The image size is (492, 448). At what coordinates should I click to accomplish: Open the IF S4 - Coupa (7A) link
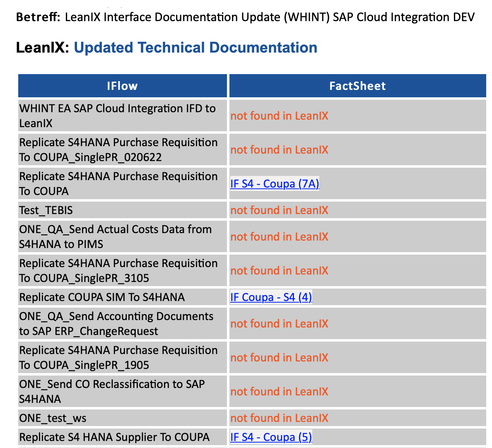pos(275,183)
